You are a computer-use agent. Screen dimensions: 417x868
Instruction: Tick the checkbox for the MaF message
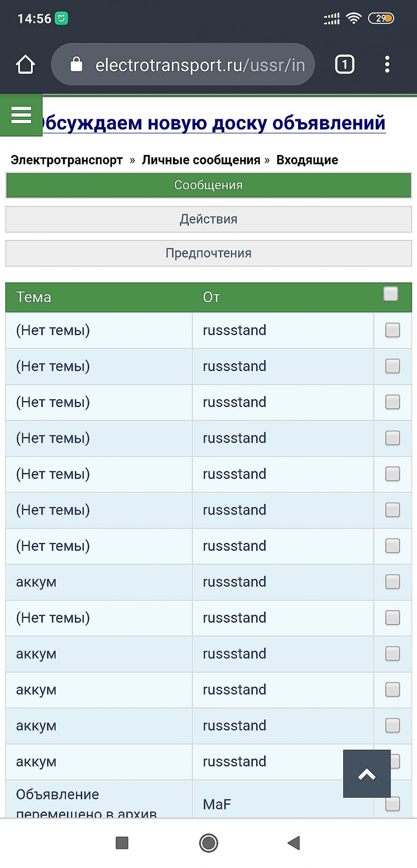coord(392,804)
